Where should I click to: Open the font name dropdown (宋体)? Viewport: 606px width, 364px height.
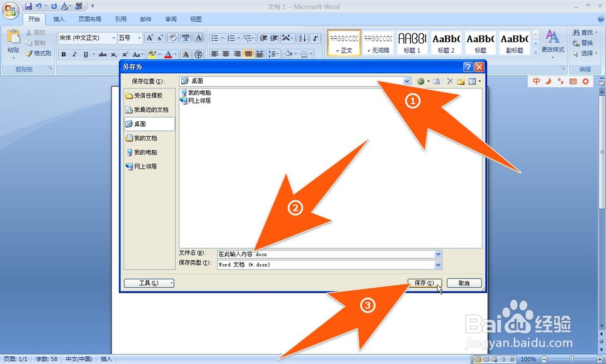[x=114, y=38]
